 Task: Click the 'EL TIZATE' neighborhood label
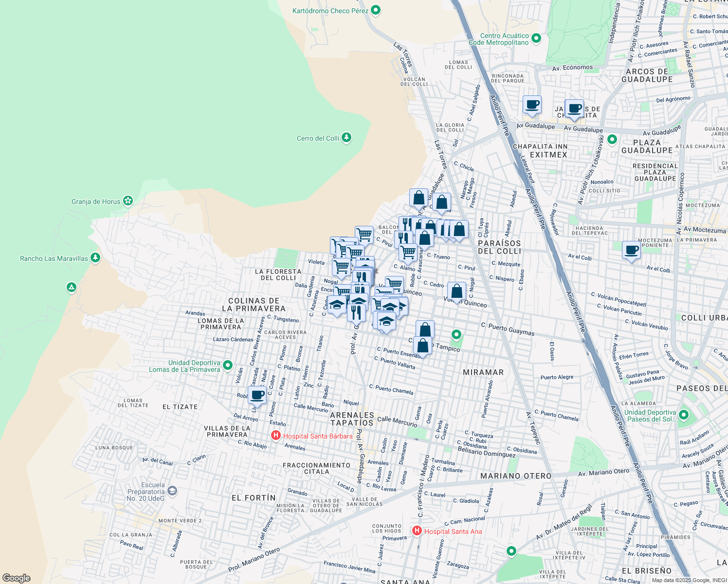180,407
